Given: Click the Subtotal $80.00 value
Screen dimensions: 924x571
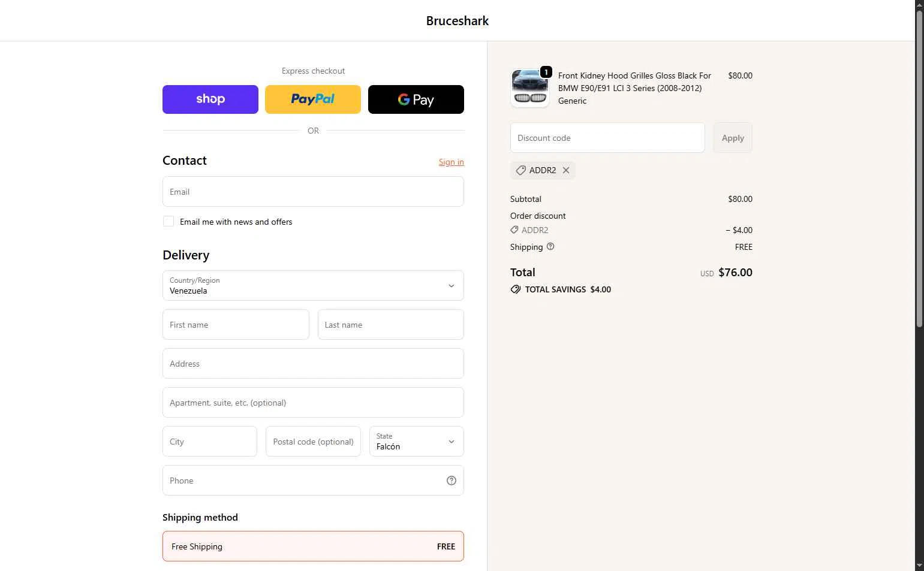Looking at the screenshot, I should pyautogui.click(x=740, y=199).
